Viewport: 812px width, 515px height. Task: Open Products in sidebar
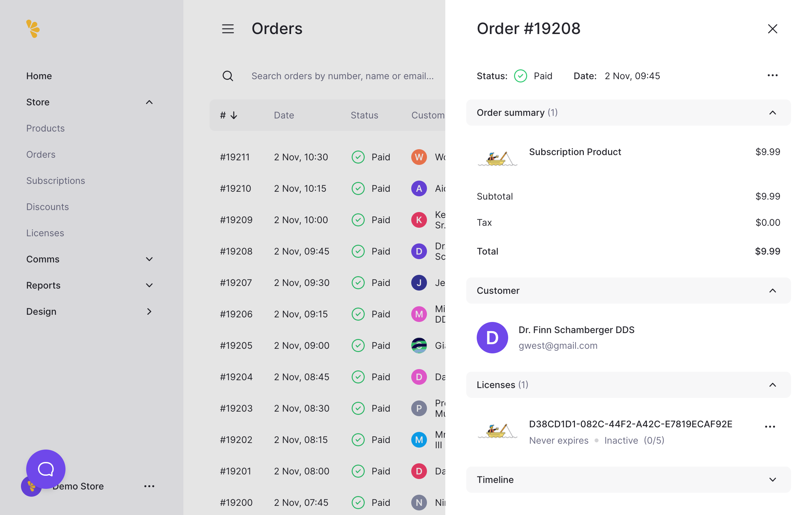[46, 128]
